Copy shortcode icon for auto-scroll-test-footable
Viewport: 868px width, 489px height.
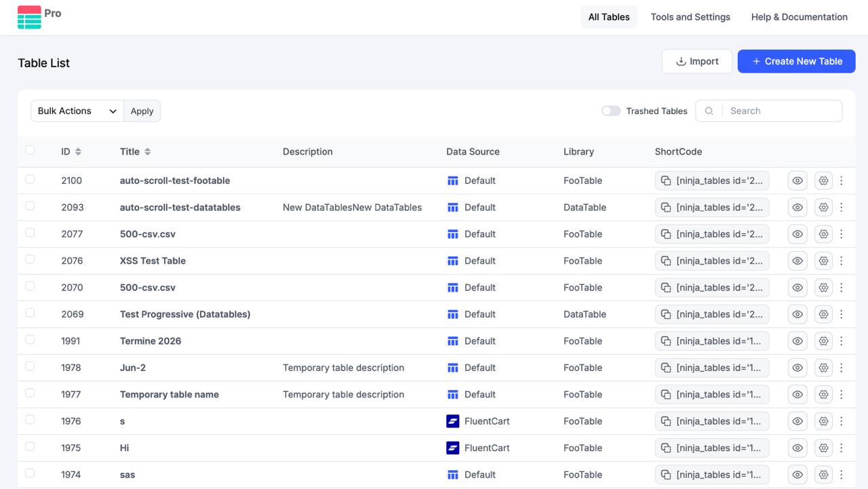point(666,180)
